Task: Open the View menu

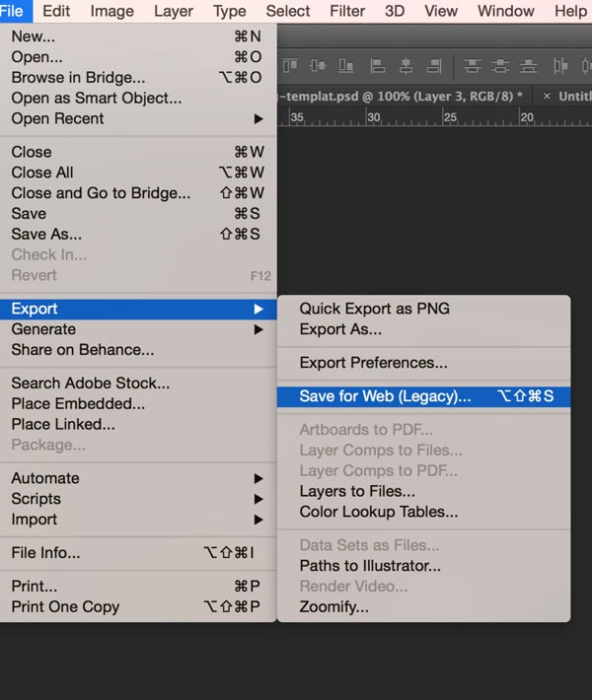Action: point(441,11)
